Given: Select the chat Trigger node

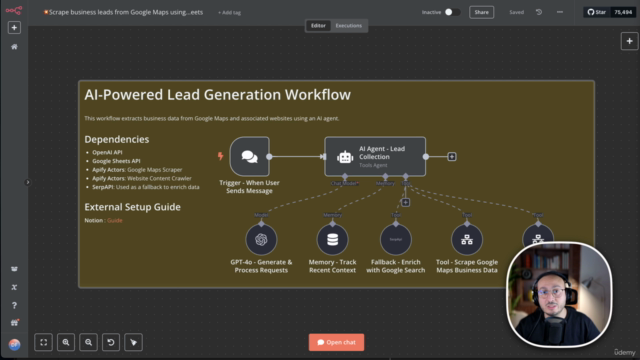Looking at the screenshot, I should point(249,156).
